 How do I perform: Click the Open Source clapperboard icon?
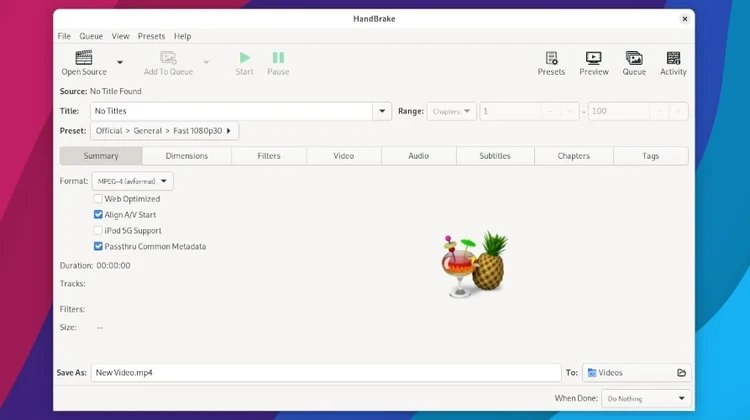[84, 58]
